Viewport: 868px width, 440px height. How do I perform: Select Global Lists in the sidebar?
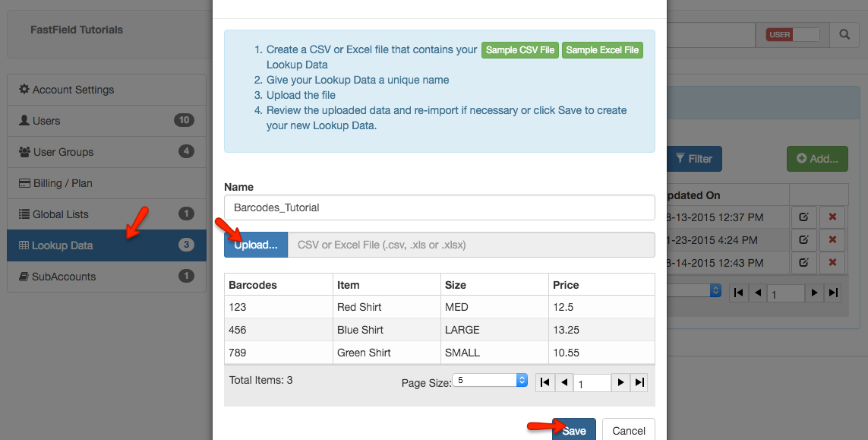tap(106, 214)
